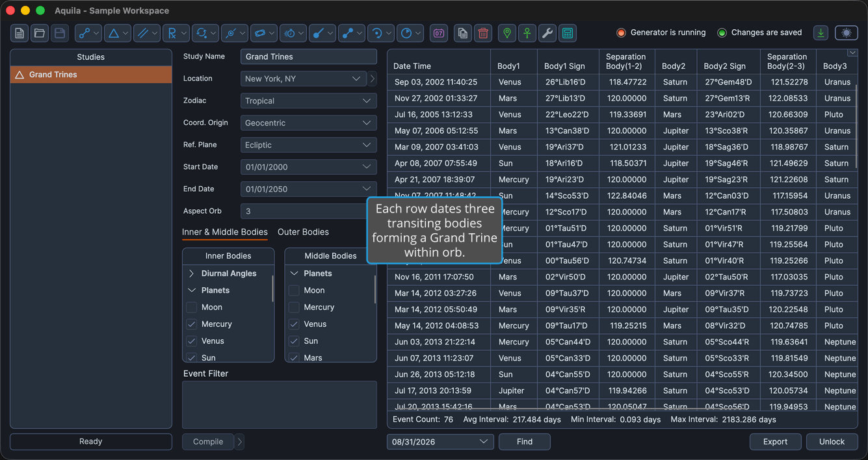The image size is (868, 460).
Task: Click the Export button
Action: click(776, 442)
